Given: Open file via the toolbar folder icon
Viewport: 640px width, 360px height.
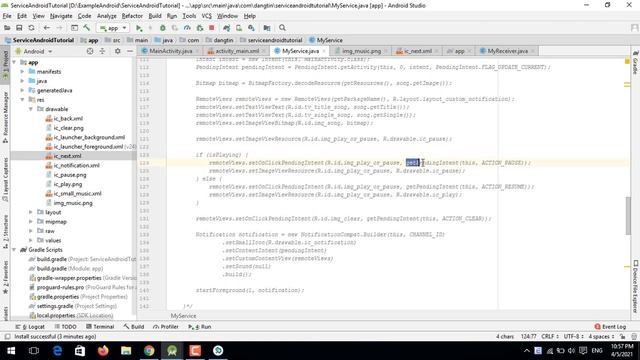Looking at the screenshot, I should [7, 28].
